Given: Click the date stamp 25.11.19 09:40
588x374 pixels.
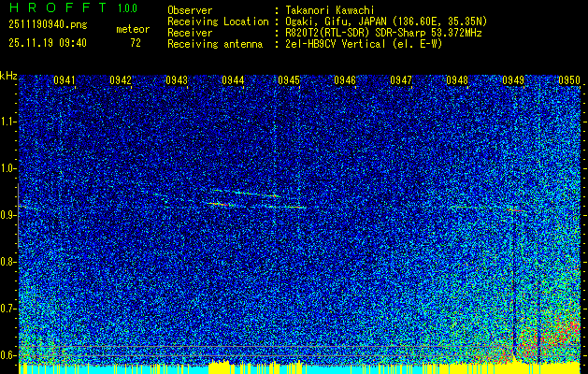Looking at the screenshot, I should click(x=48, y=43).
